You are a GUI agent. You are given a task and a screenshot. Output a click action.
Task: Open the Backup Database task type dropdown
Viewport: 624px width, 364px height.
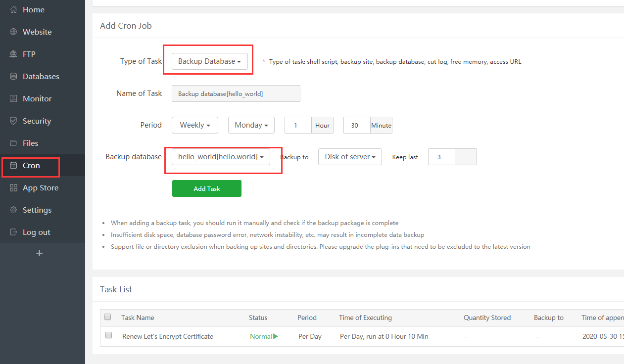(209, 61)
